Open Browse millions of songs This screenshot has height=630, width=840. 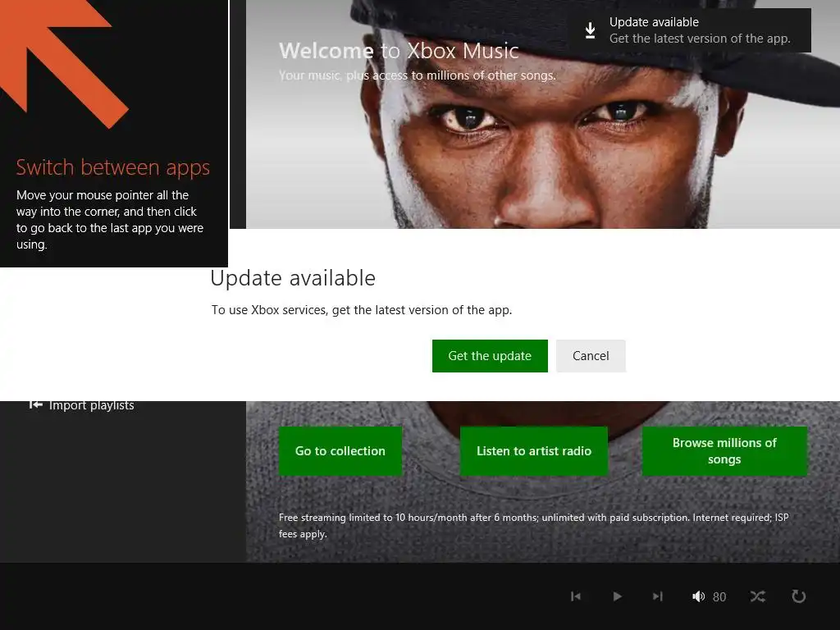point(724,451)
